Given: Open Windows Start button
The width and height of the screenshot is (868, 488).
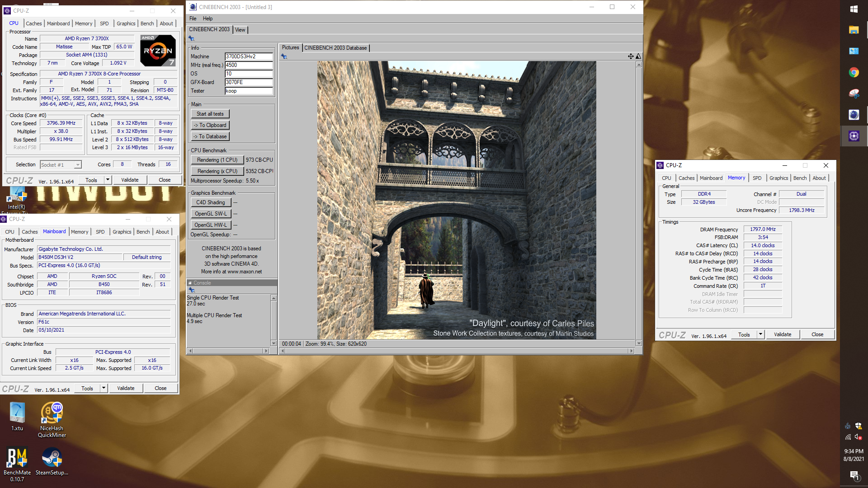Looking at the screenshot, I should point(854,9).
